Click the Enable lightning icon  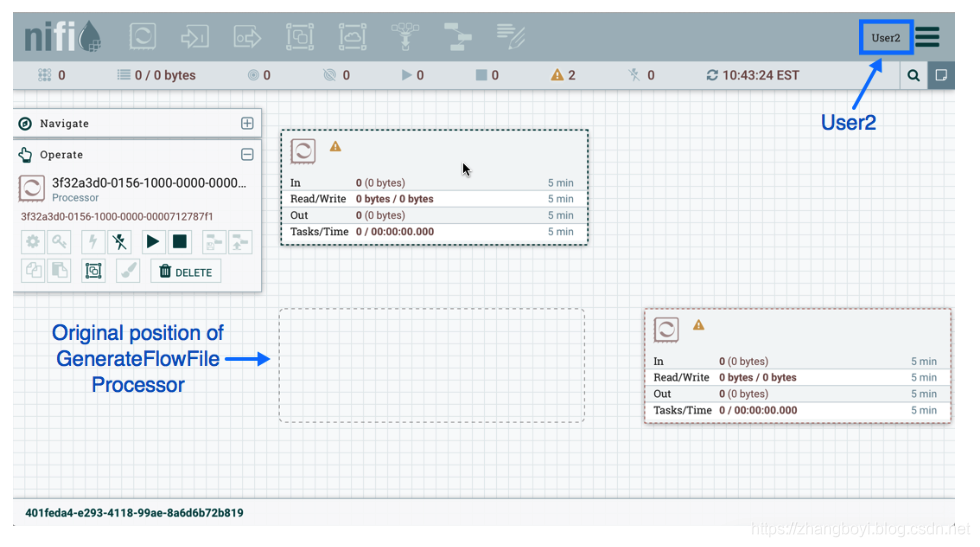pyautogui.click(x=93, y=242)
